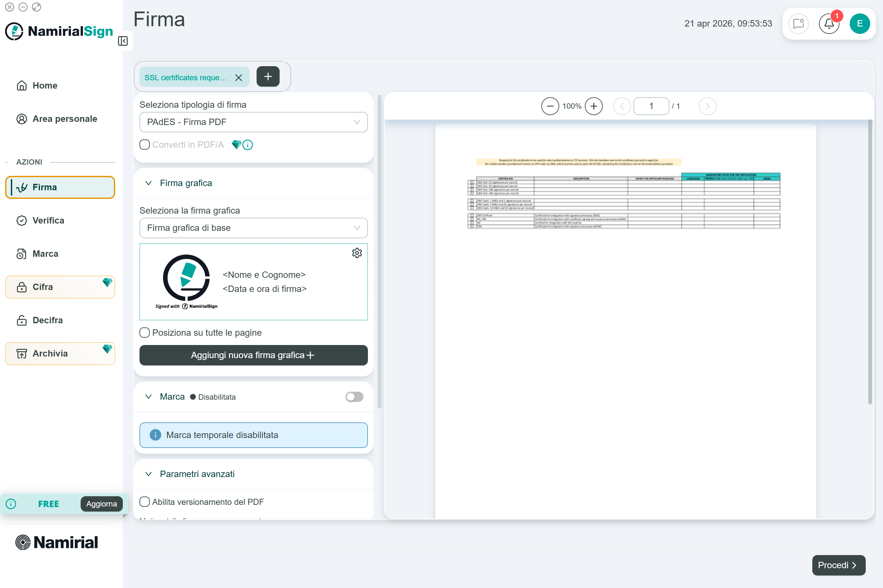The height and width of the screenshot is (588, 883).
Task: Check Abilita versionamento del PDF
Action: [x=145, y=502]
